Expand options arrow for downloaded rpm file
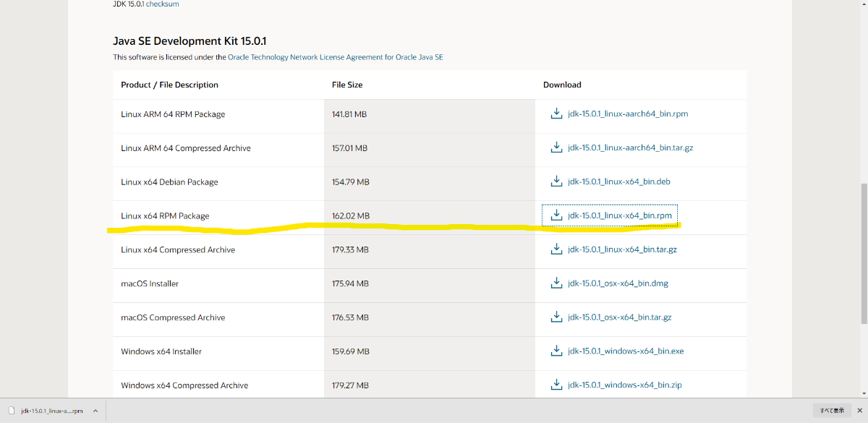This screenshot has height=423, width=868. [x=95, y=411]
